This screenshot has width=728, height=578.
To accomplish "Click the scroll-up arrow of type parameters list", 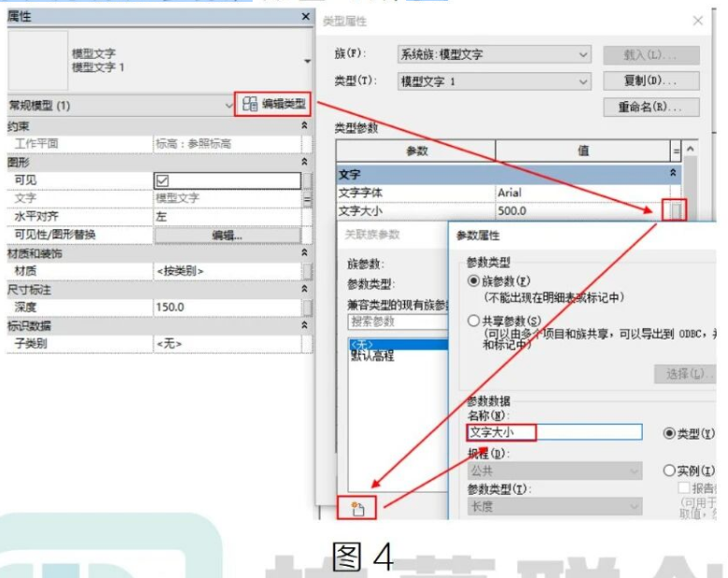I will [x=691, y=150].
